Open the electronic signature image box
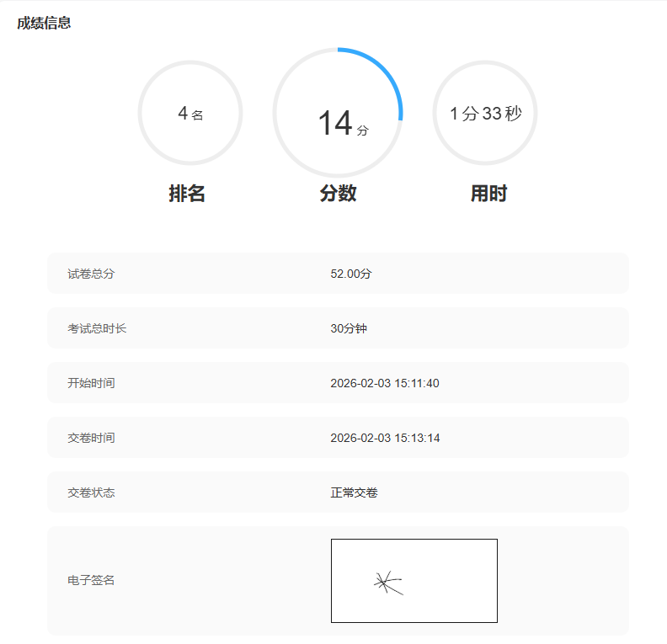Image resolution: width=667 pixels, height=644 pixels. click(414, 581)
